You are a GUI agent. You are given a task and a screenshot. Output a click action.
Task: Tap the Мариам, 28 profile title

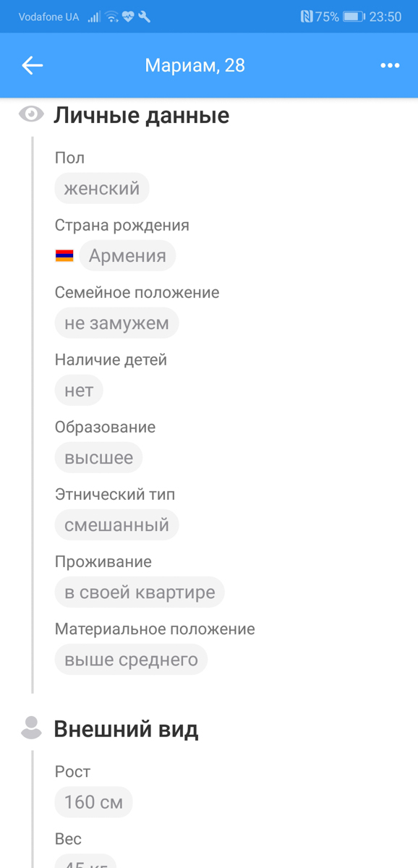tap(195, 66)
